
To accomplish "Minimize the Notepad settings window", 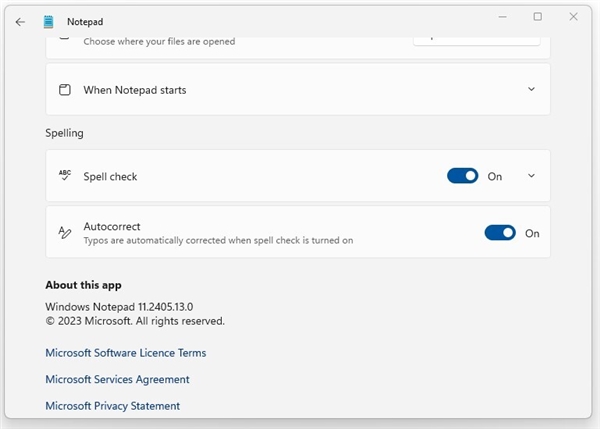I will tap(502, 16).
